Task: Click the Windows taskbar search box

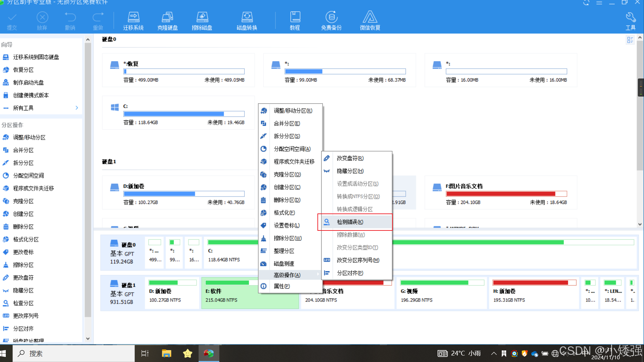Action: tap(74, 354)
